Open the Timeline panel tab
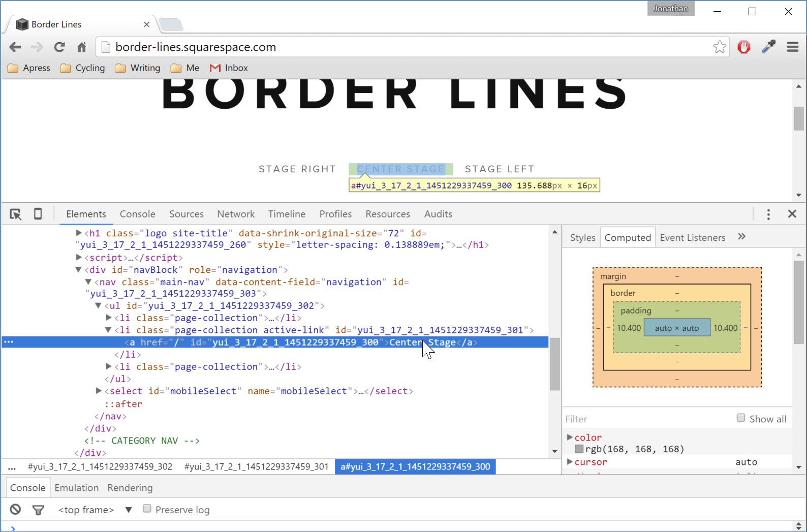Screen dimensions: 807x532 point(287,214)
